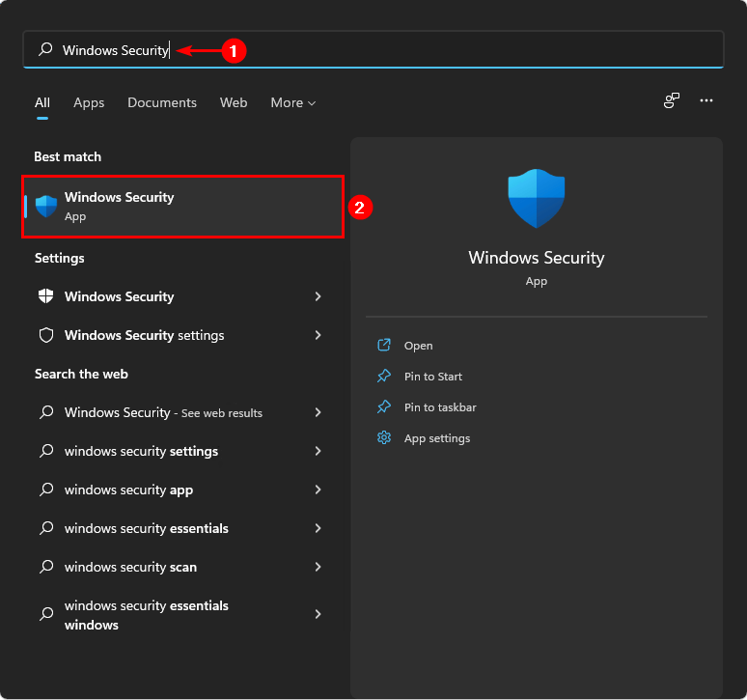The image size is (747, 700).
Task: Expand chevron for windows security essentials windows
Action: [318, 614]
